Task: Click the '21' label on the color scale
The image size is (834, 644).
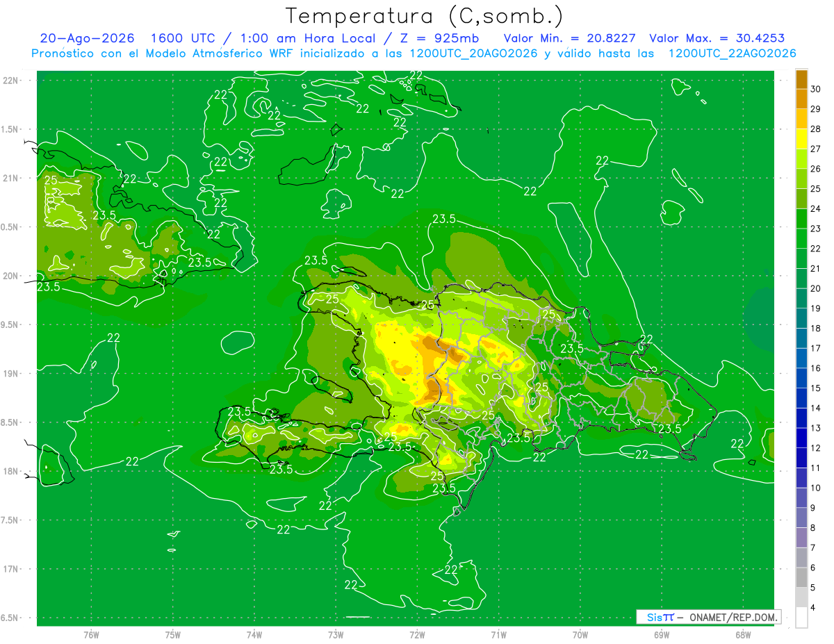Action: pos(816,269)
